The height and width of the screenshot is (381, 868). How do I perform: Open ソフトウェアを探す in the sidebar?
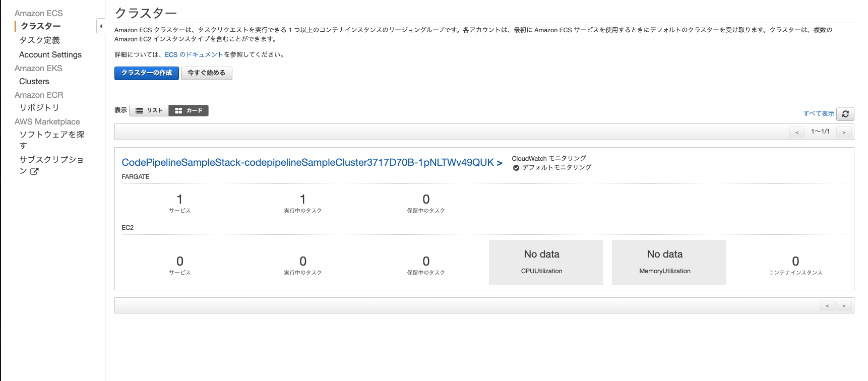click(x=51, y=140)
